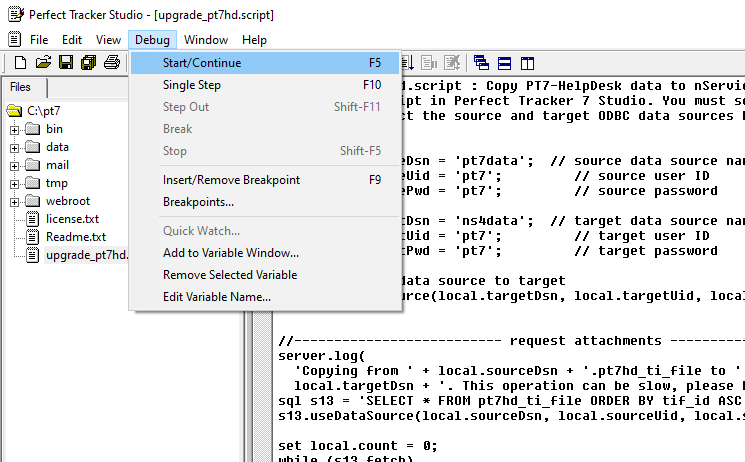The width and height of the screenshot is (745, 462).
Task: Click the Print toolbar icon
Action: (x=112, y=63)
